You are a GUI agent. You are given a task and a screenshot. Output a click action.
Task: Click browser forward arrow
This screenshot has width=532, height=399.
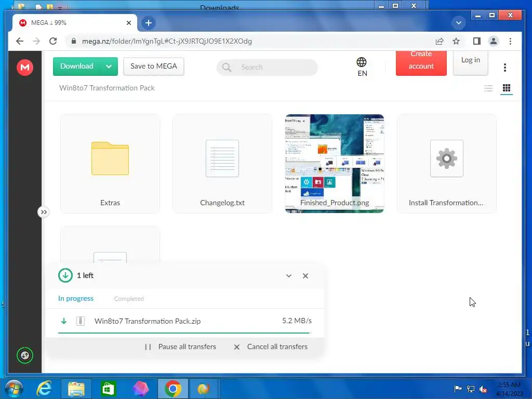[36, 41]
